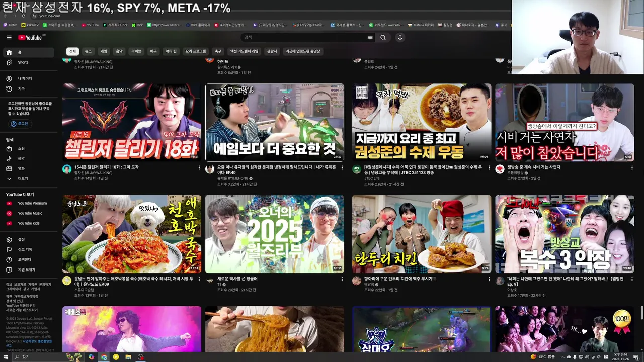Screen dimensions: 644x362
Task: Open the 복수 3 악장 thumbnail
Action: click(565, 234)
